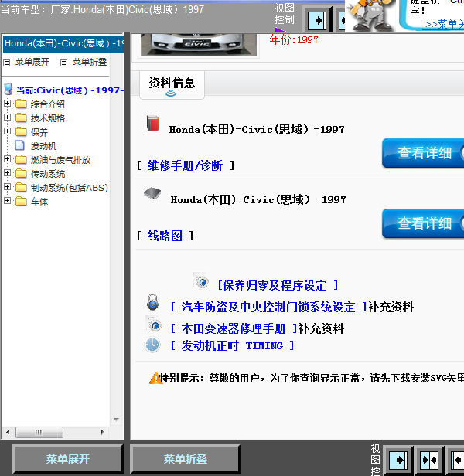Click top view-control right-arrow icon
The image size is (464, 476).
(317, 21)
